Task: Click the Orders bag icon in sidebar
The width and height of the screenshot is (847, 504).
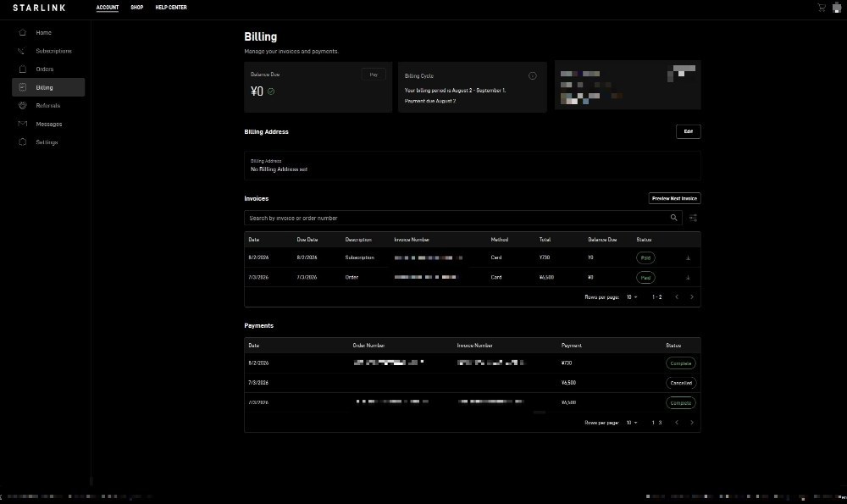Action: coord(22,69)
